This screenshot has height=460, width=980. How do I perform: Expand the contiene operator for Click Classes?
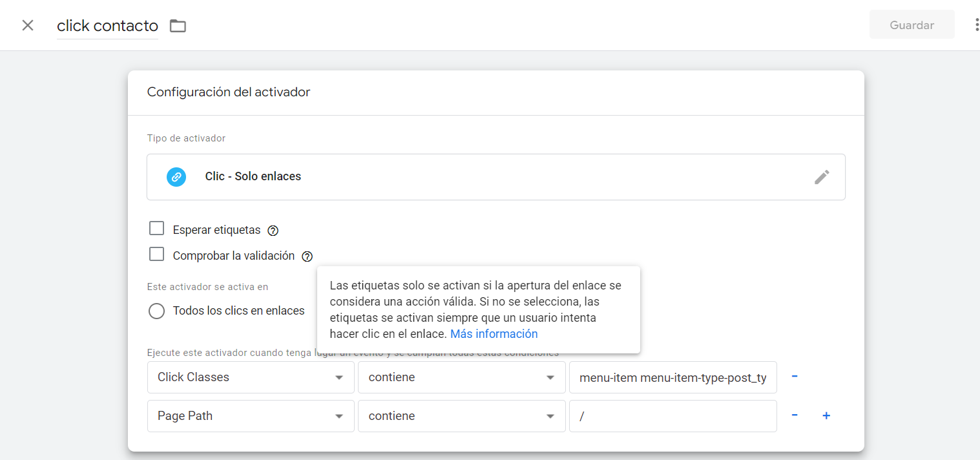click(461, 377)
